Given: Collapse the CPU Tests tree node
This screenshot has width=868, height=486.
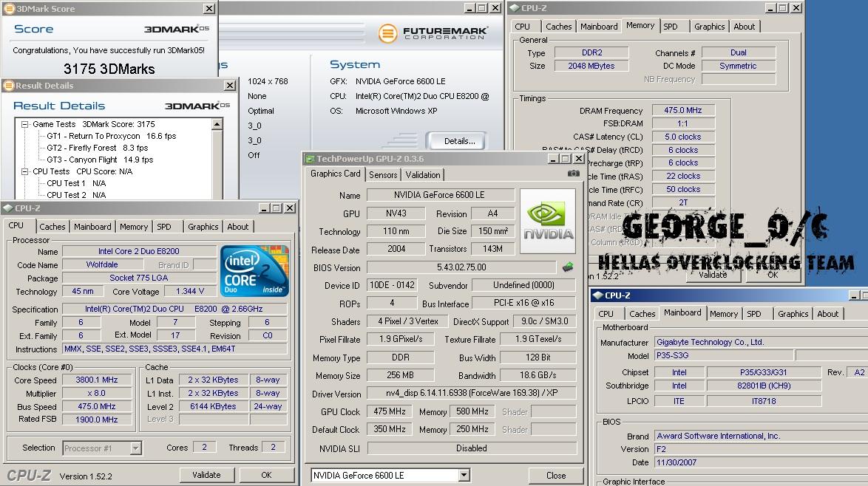Looking at the screenshot, I should pyautogui.click(x=24, y=171).
